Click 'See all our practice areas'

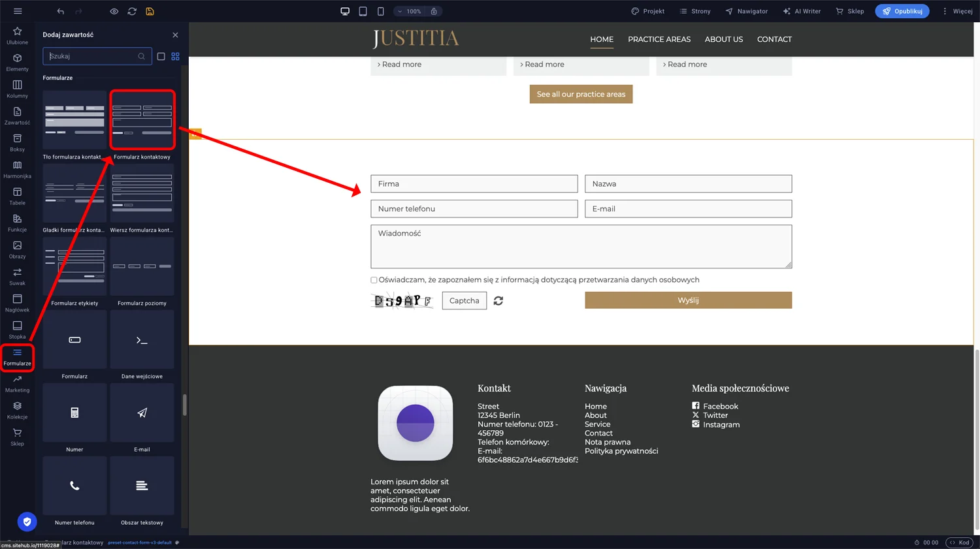pyautogui.click(x=581, y=93)
